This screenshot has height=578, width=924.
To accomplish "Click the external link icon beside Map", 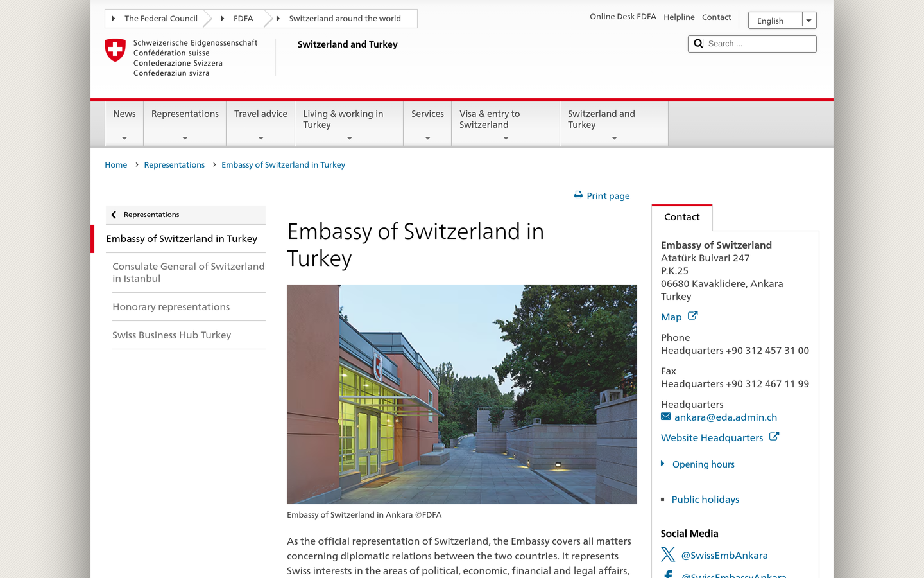I will (692, 316).
